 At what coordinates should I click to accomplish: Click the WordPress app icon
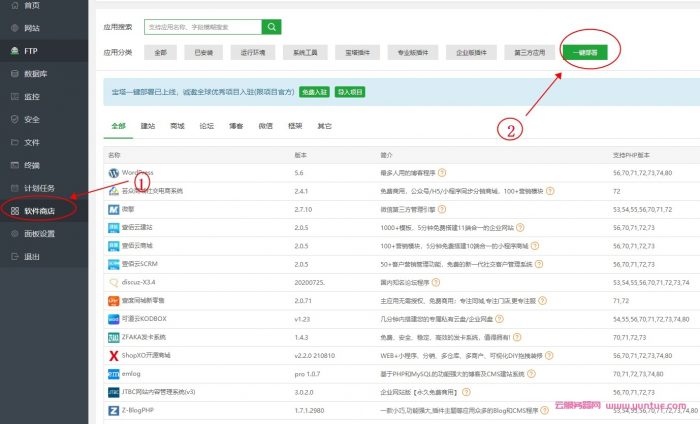click(113, 173)
